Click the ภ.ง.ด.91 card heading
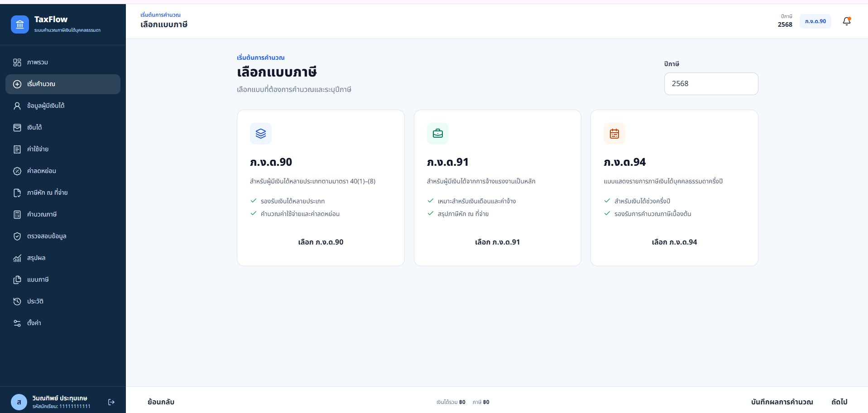Screen dimensions: 868x413 (x=447, y=162)
